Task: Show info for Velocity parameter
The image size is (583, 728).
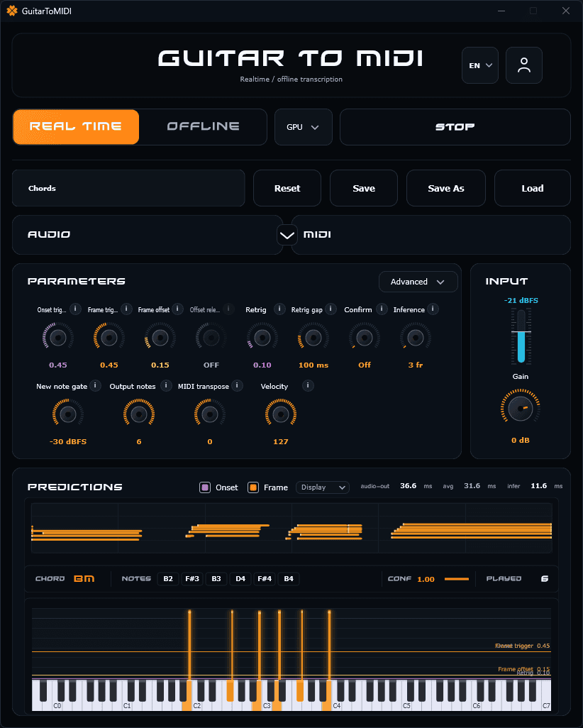Action: pyautogui.click(x=308, y=385)
